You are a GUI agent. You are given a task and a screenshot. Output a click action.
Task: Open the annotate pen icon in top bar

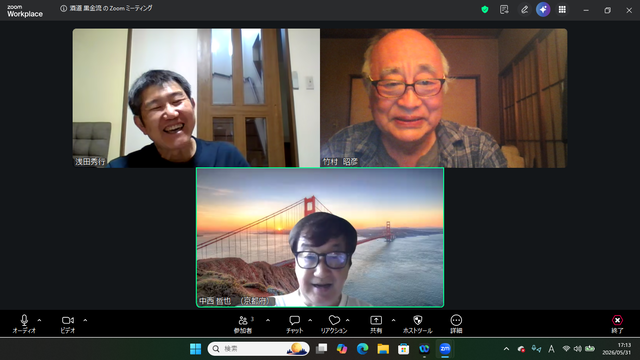pyautogui.click(x=524, y=9)
